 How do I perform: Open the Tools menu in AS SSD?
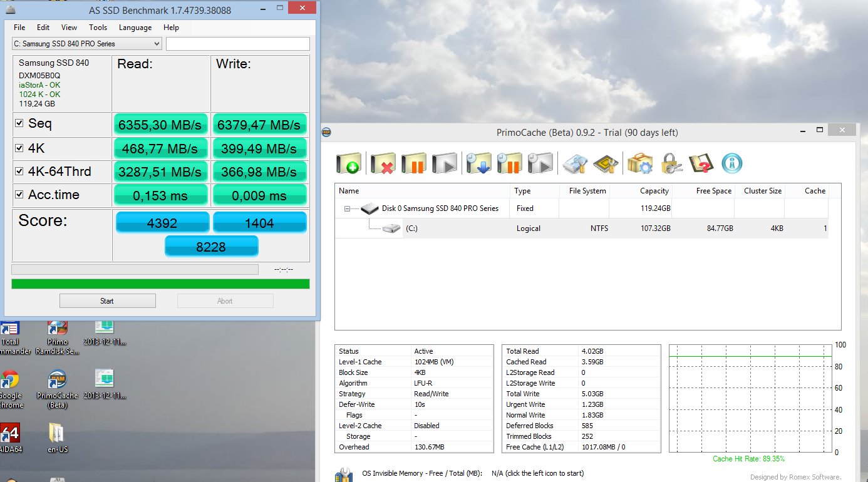[98, 28]
